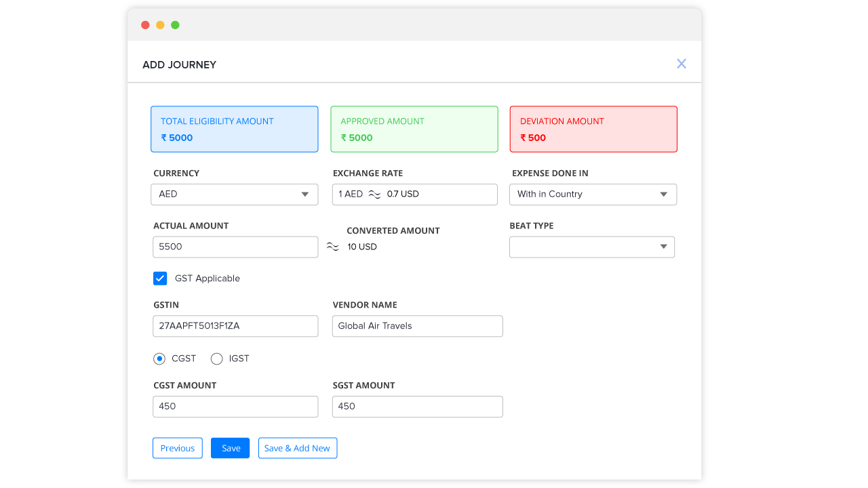Click the Actual Amount input field
The height and width of the screenshot is (488, 868).
pos(235,247)
